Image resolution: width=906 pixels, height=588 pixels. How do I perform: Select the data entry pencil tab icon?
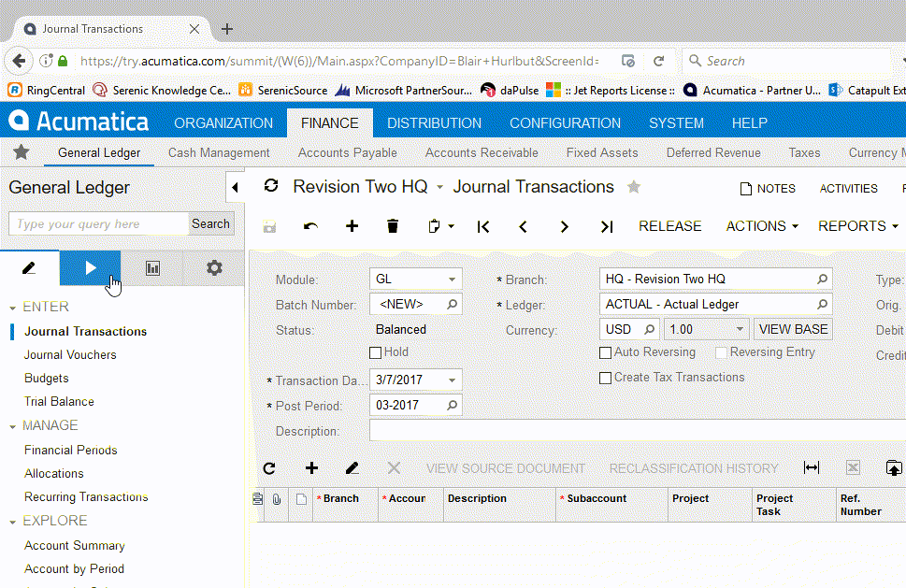(29, 268)
